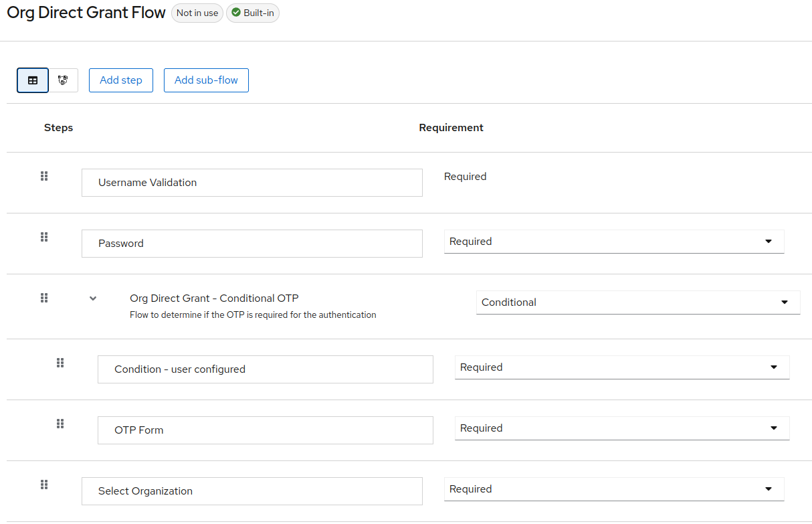Click the Add step button
Viewport: 812px width, 524px height.
coord(120,80)
